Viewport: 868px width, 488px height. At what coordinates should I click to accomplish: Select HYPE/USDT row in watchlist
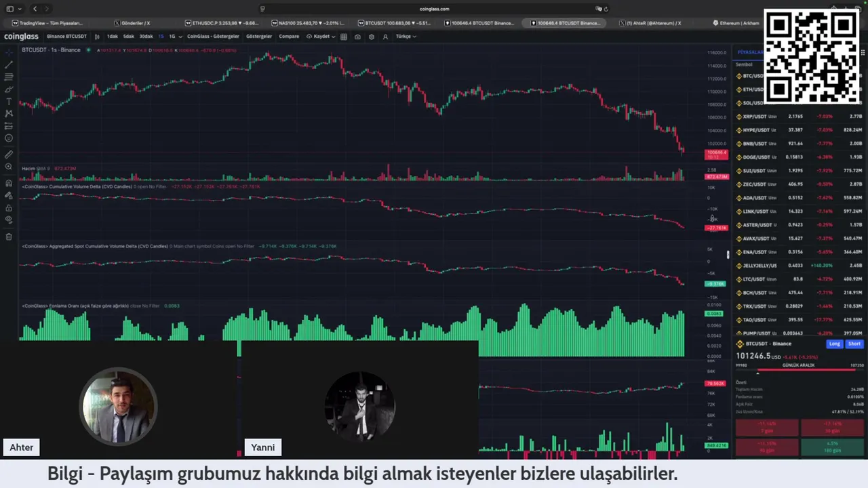800,130
